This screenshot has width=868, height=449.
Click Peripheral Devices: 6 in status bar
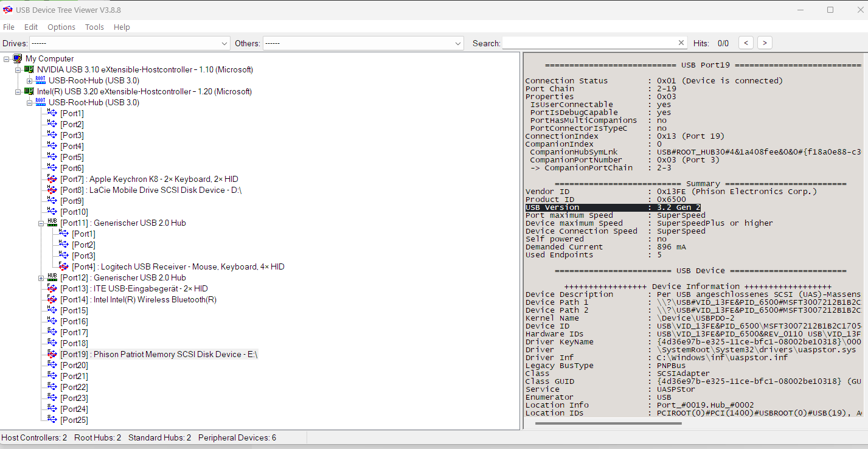[237, 438]
